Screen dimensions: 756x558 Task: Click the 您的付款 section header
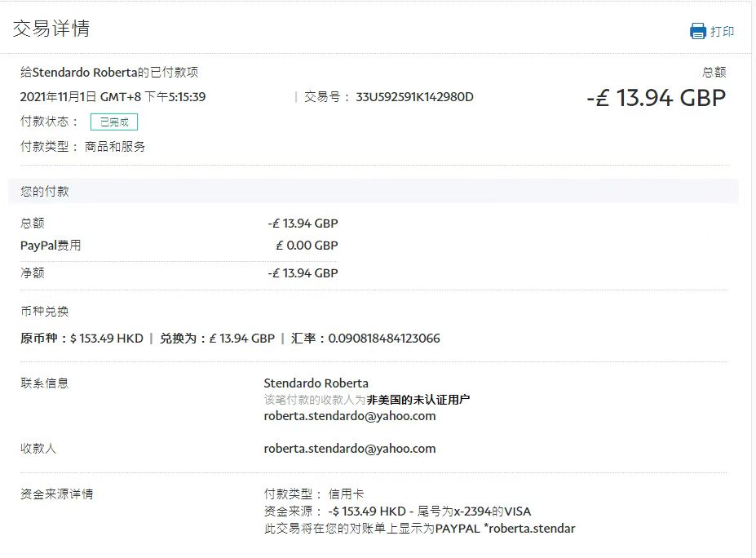(x=45, y=192)
